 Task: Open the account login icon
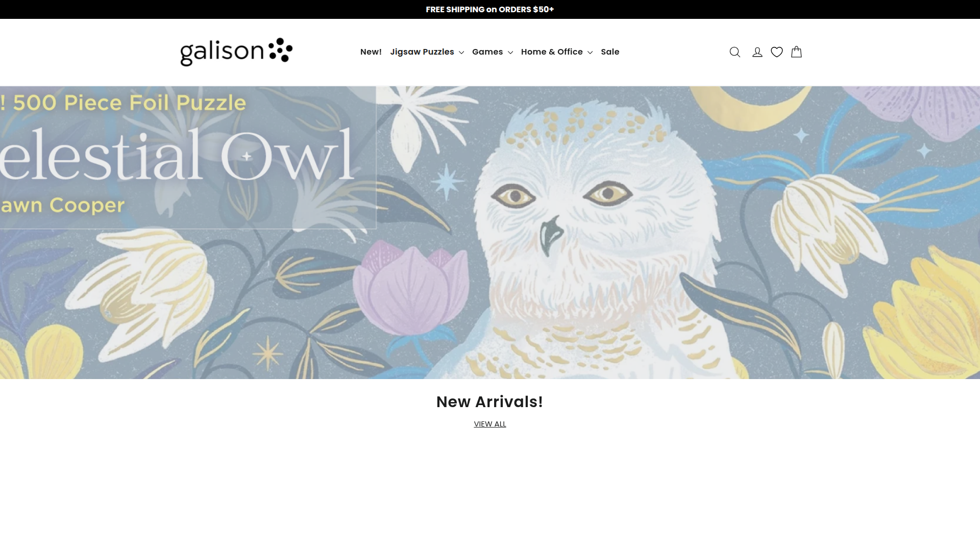(x=757, y=52)
